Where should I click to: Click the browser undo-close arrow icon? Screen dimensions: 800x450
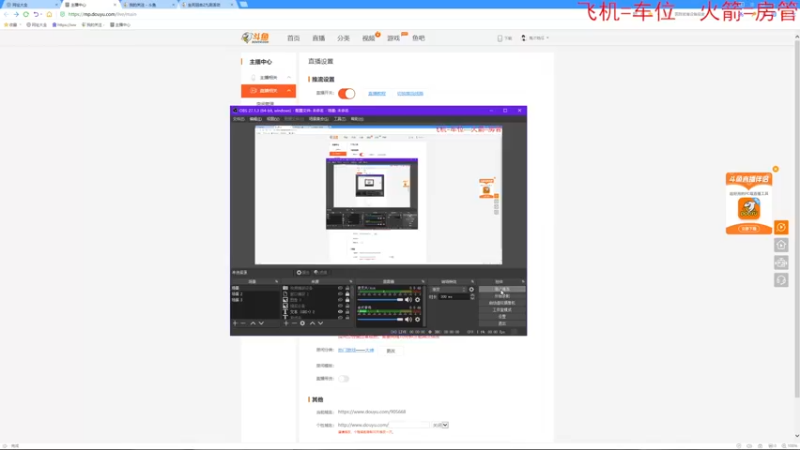(36, 14)
